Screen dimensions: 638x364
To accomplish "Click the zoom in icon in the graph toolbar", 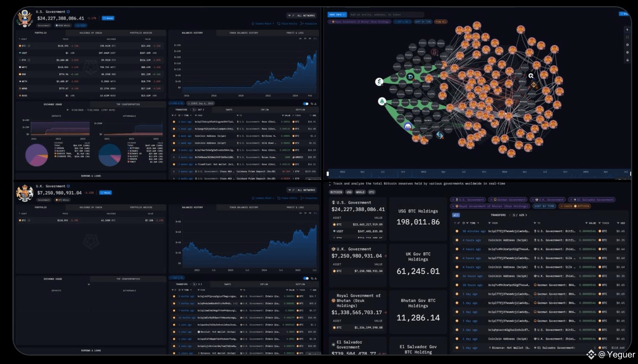I will coord(627,45).
